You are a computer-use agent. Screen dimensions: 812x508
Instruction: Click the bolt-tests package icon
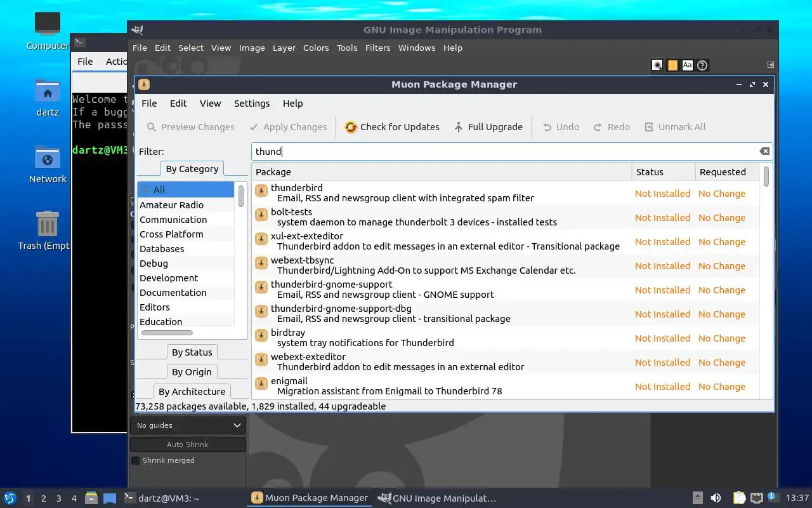tap(261, 215)
